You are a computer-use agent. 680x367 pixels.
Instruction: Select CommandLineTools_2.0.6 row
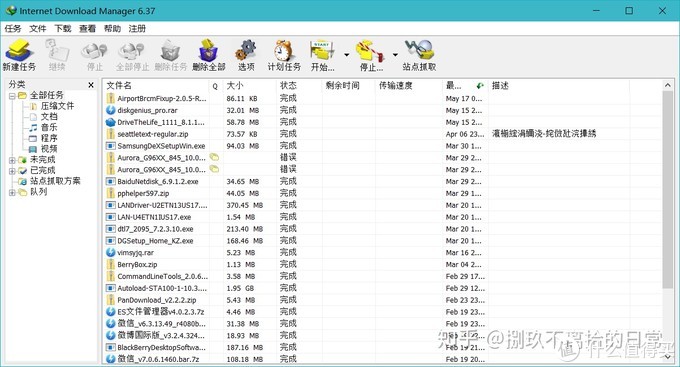(383, 276)
